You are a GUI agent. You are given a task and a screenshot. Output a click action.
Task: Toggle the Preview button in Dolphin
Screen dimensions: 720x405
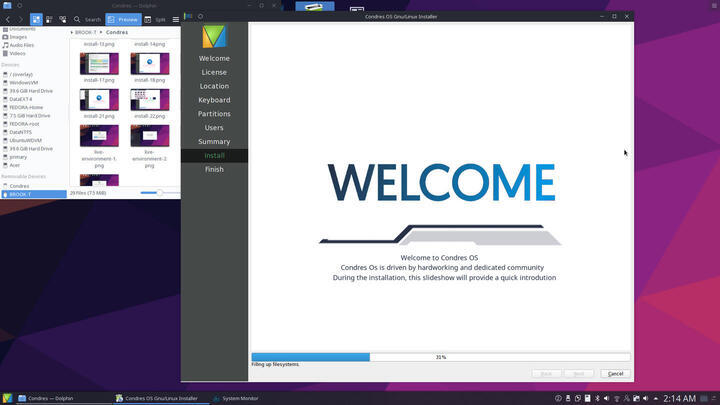123,19
